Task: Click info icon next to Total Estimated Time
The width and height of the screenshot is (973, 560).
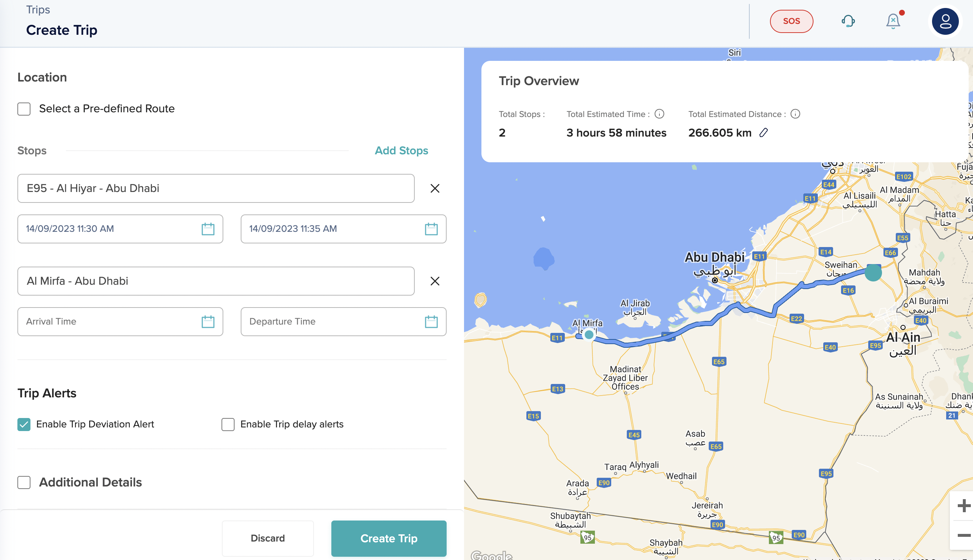Action: coord(659,114)
